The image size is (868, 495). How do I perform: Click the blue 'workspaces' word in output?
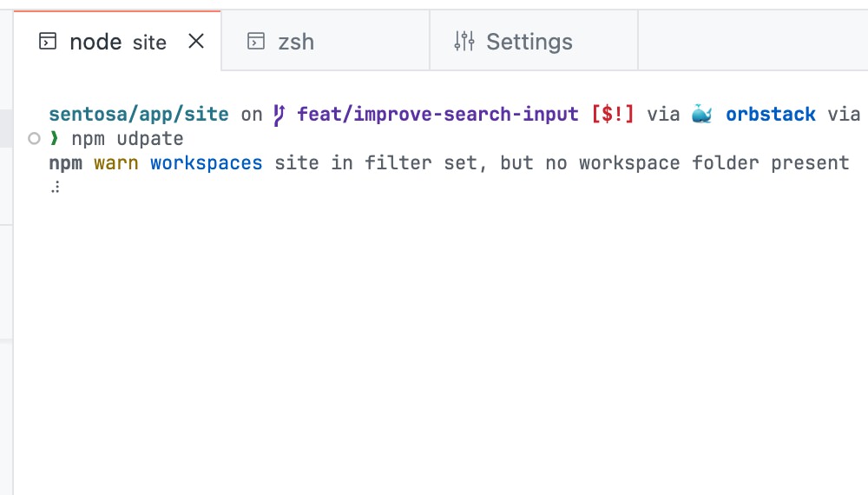[206, 162]
